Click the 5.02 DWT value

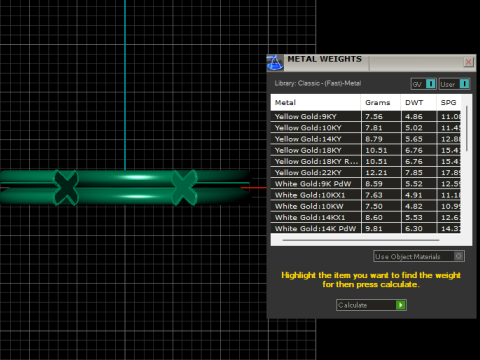point(414,128)
